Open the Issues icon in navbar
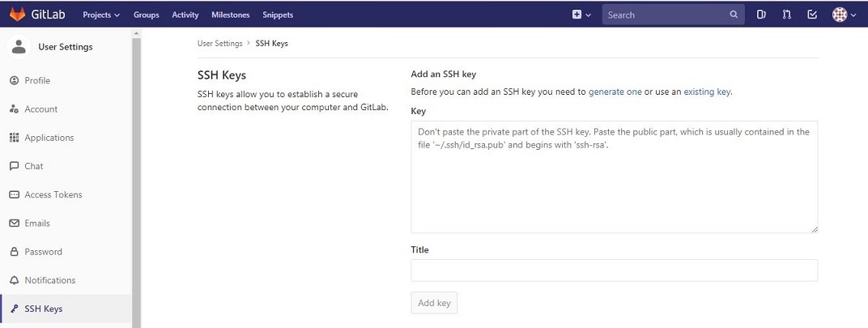Image resolution: width=868 pixels, height=328 pixels. click(761, 15)
